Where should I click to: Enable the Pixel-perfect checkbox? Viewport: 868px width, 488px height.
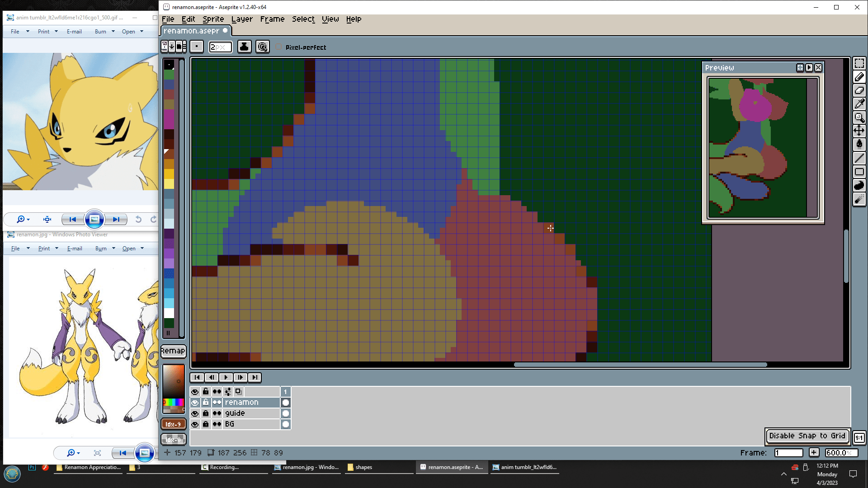[279, 47]
